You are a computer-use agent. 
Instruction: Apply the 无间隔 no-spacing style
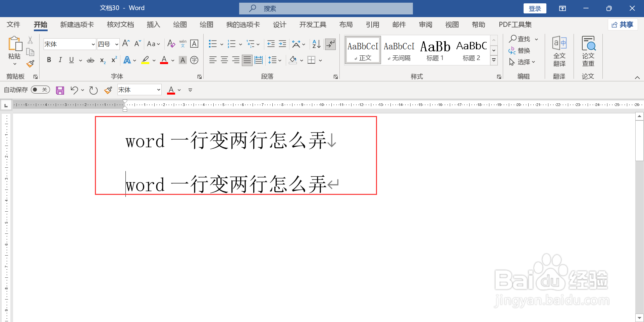click(399, 50)
